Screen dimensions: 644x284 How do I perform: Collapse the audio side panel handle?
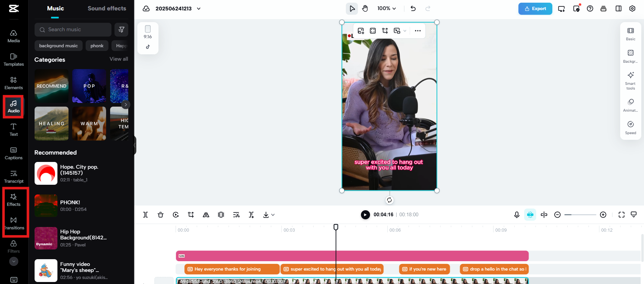point(135,145)
